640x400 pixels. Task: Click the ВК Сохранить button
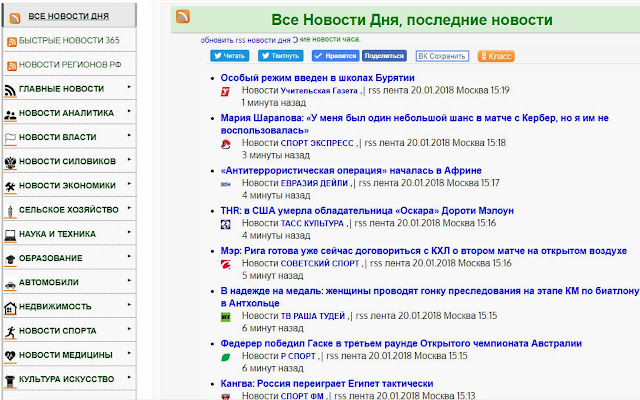click(442, 56)
